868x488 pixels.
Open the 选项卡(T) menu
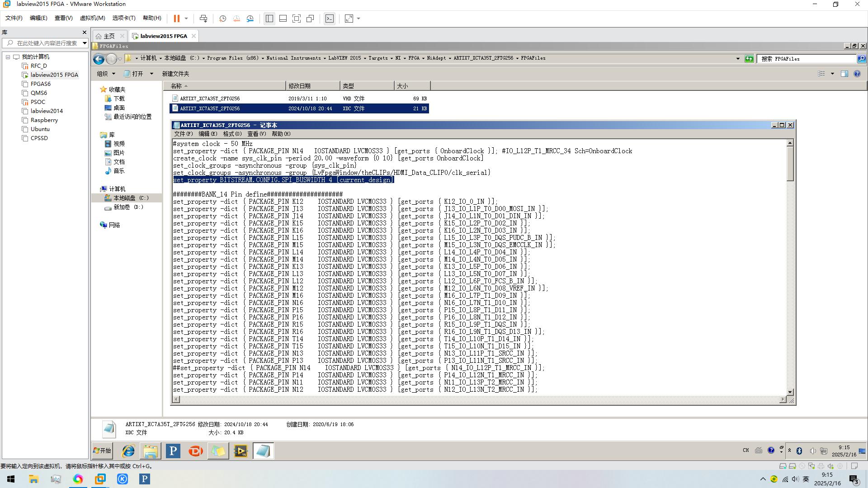[x=124, y=18]
